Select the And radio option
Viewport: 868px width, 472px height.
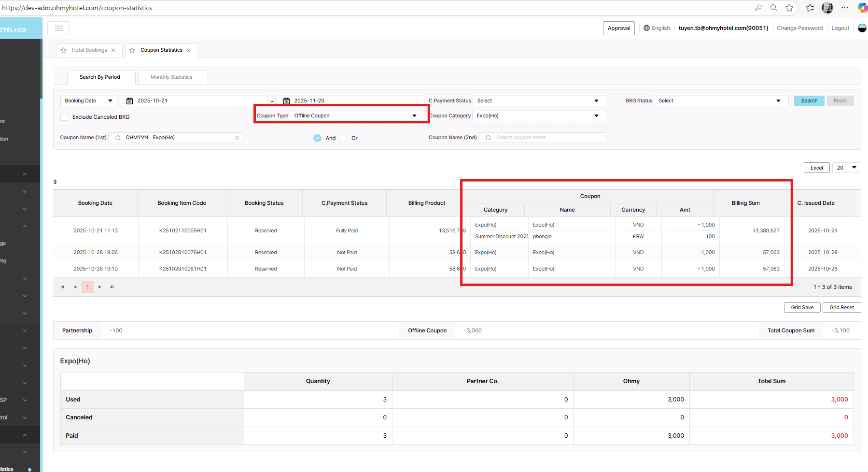click(x=317, y=138)
